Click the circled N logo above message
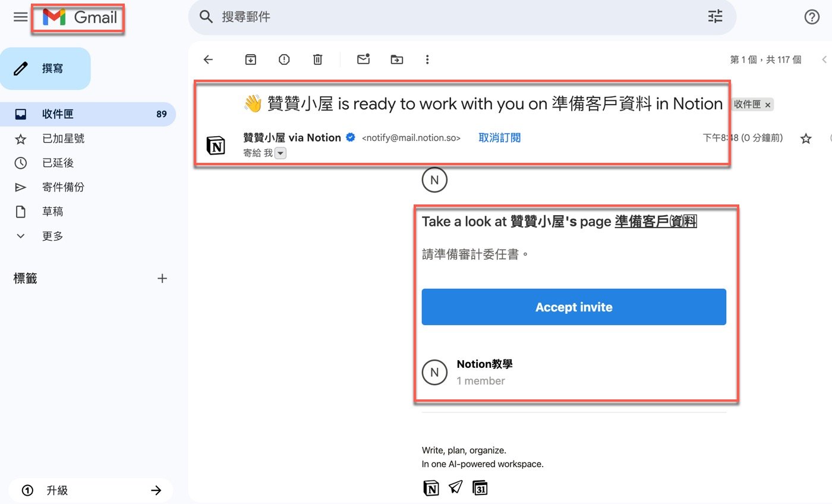832x504 pixels. tap(434, 180)
